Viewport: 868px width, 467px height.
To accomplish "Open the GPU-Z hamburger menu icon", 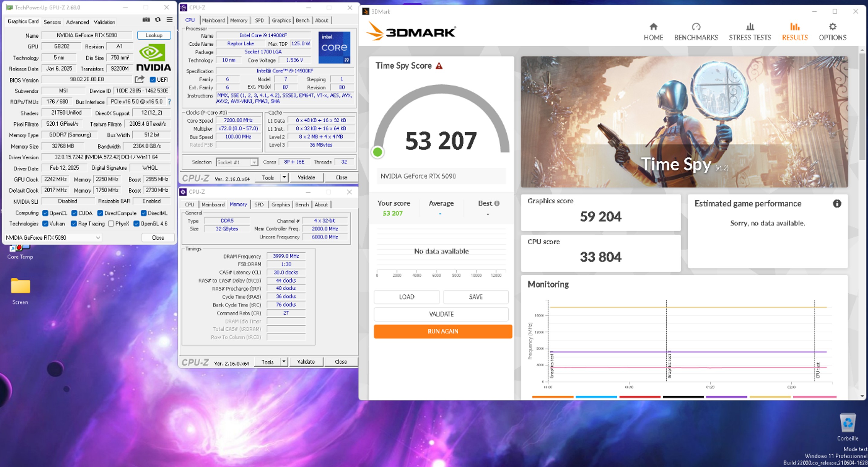I will click(169, 20).
